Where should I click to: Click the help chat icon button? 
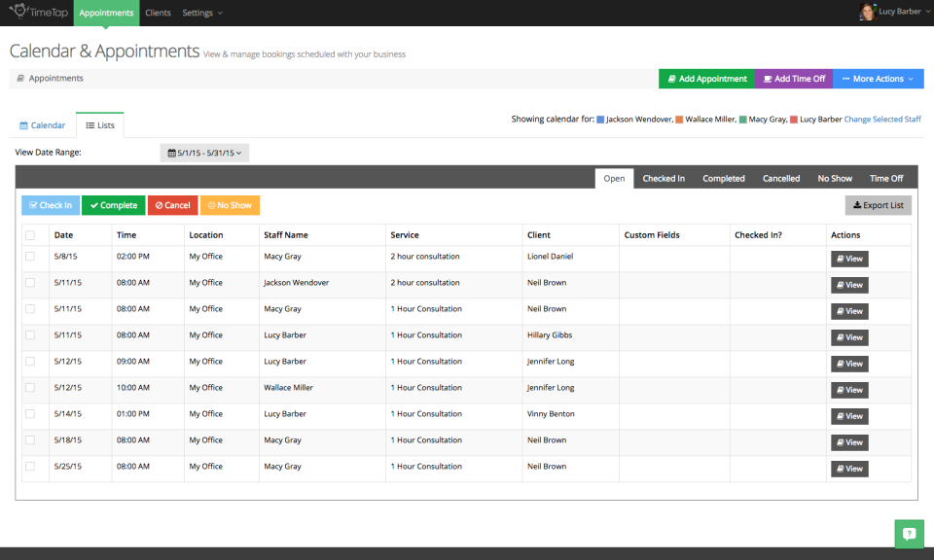click(909, 534)
